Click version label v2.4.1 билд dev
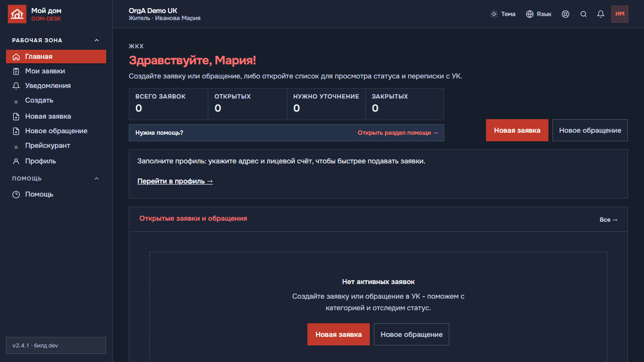The width and height of the screenshot is (644, 362). point(56,345)
